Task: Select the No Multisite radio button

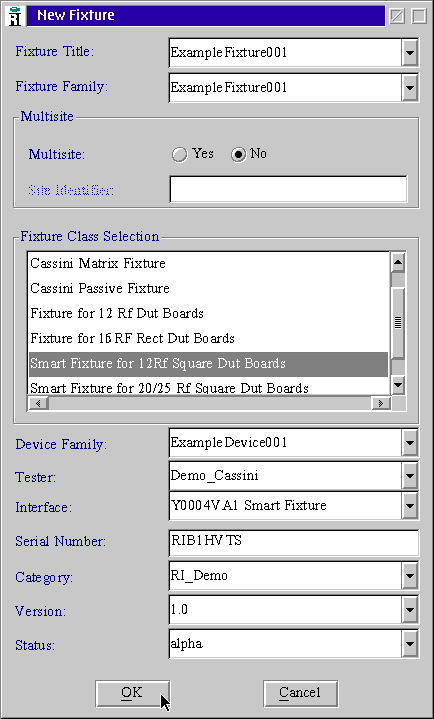Action: click(x=238, y=154)
